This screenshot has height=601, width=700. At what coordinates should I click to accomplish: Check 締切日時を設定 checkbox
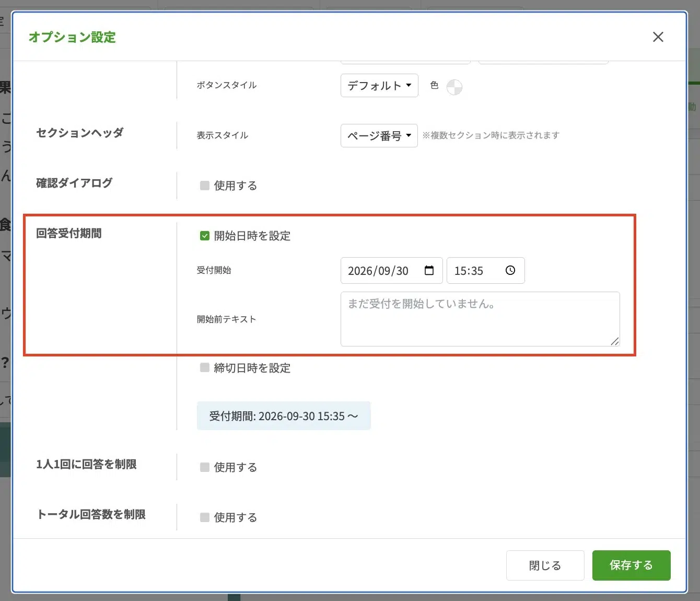205,368
